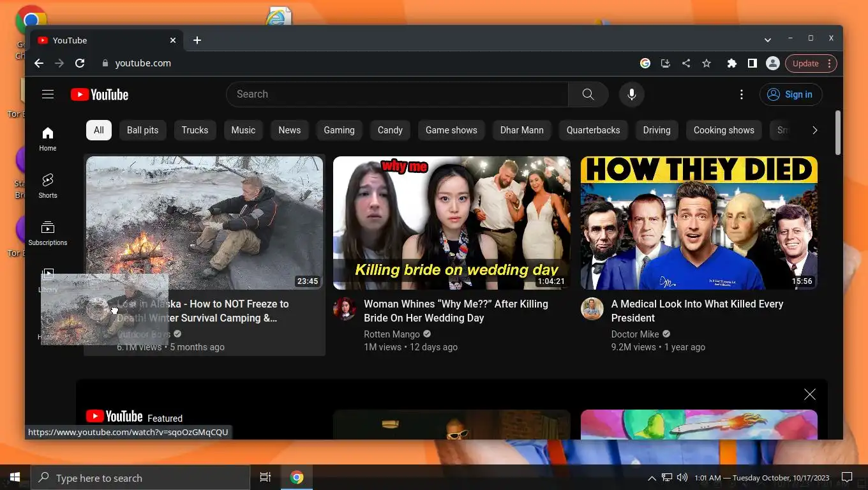Screen dimensions: 868x490
Task: Open Chrome profile avatar
Action: tap(773, 63)
